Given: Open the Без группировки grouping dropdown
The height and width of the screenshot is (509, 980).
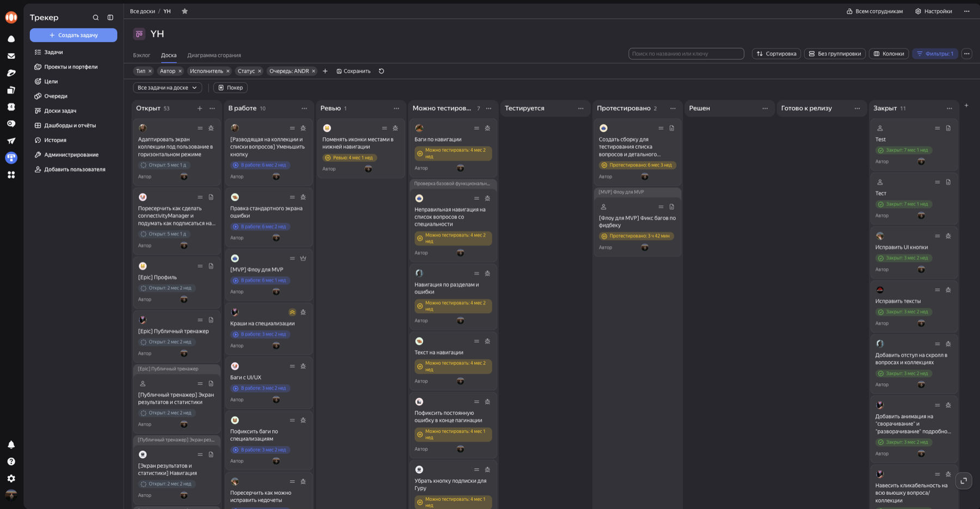Looking at the screenshot, I should pos(835,54).
